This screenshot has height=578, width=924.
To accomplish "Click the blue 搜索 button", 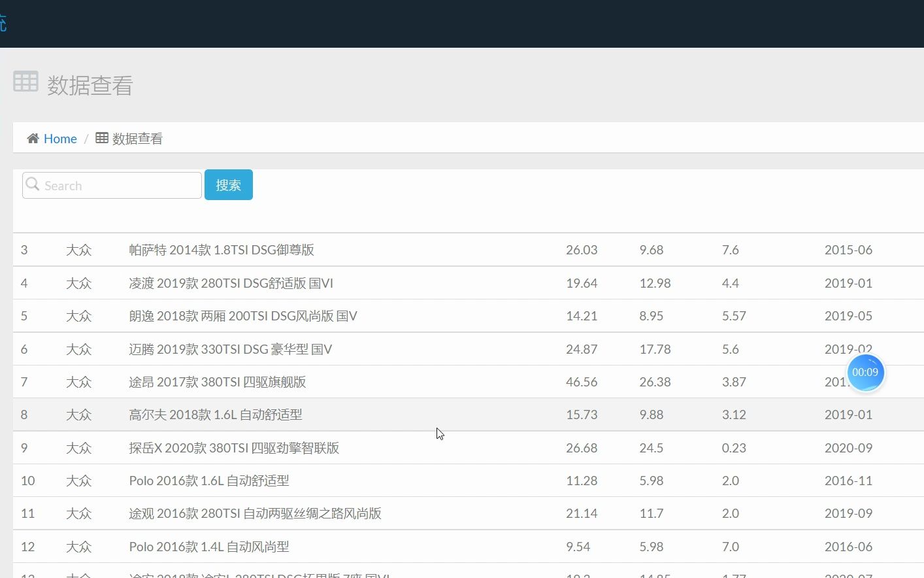I will tap(229, 185).
